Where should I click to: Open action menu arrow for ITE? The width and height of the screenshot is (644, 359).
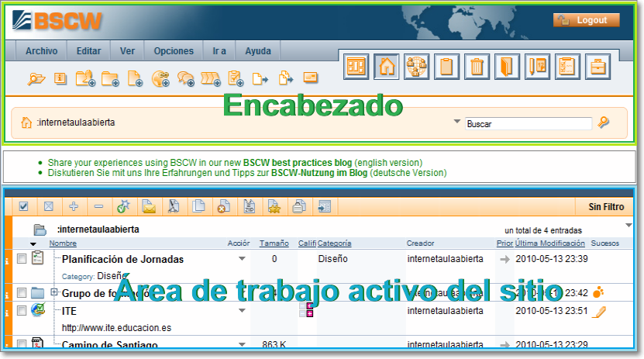click(242, 310)
